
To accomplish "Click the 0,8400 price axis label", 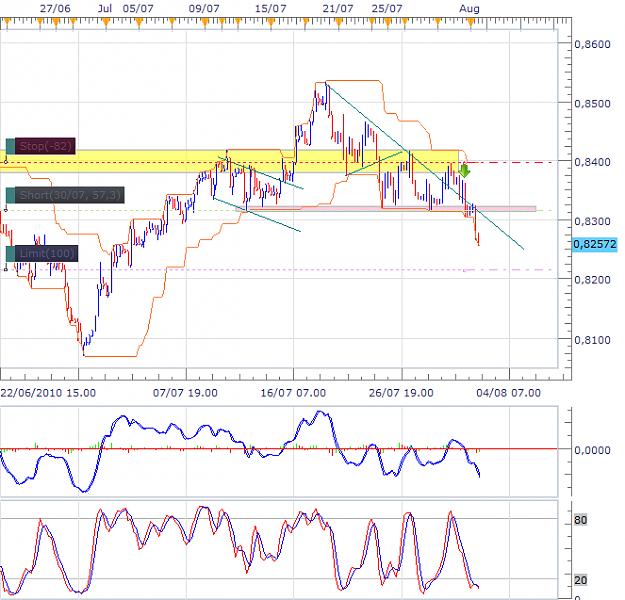I will pyautogui.click(x=592, y=162).
